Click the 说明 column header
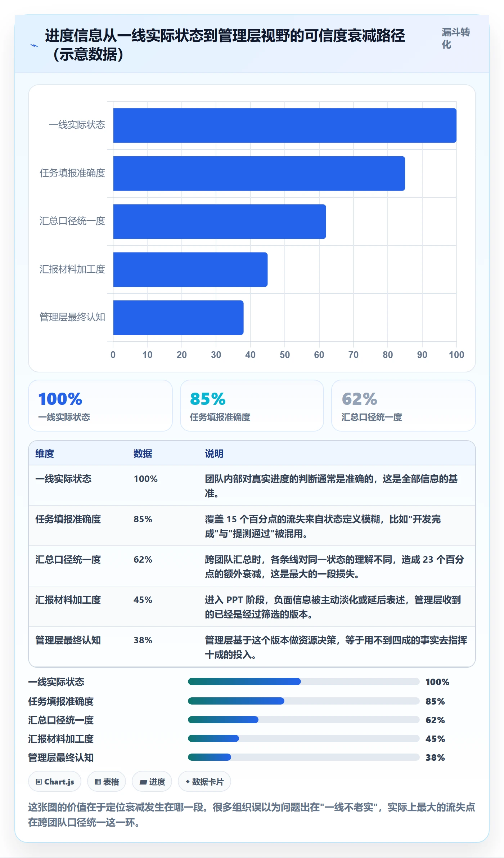Screen dimensions: 504x858 [214, 453]
